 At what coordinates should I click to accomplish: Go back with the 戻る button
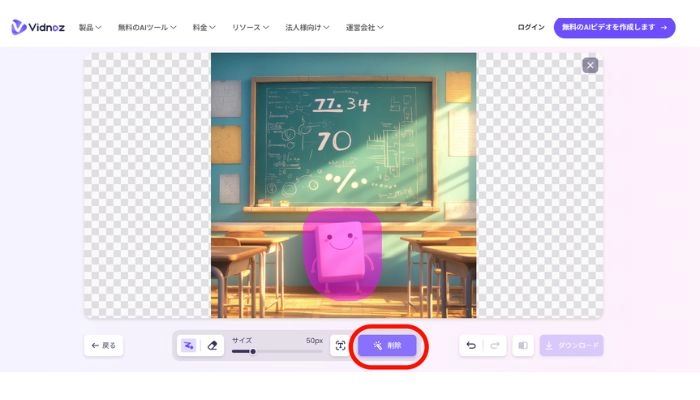point(104,345)
